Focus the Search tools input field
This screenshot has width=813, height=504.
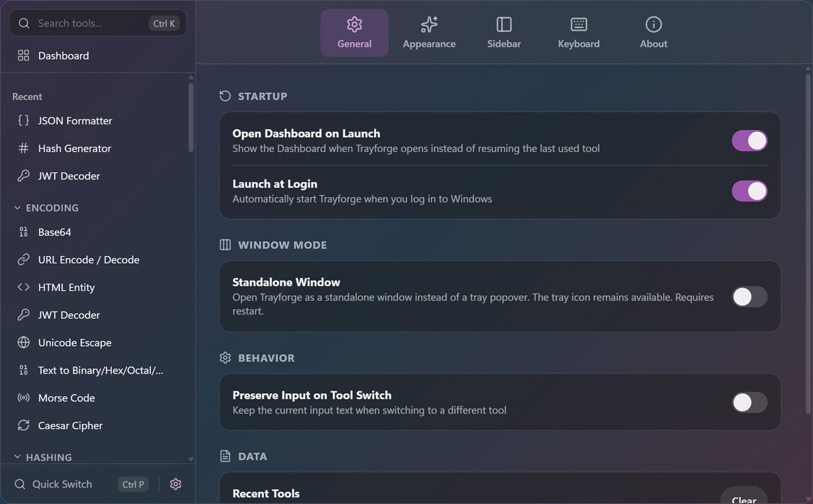click(x=98, y=23)
